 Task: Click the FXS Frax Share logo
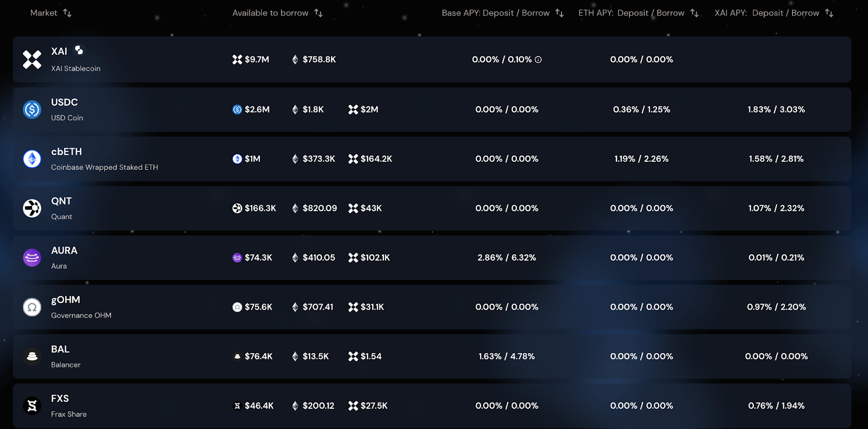pyautogui.click(x=32, y=406)
